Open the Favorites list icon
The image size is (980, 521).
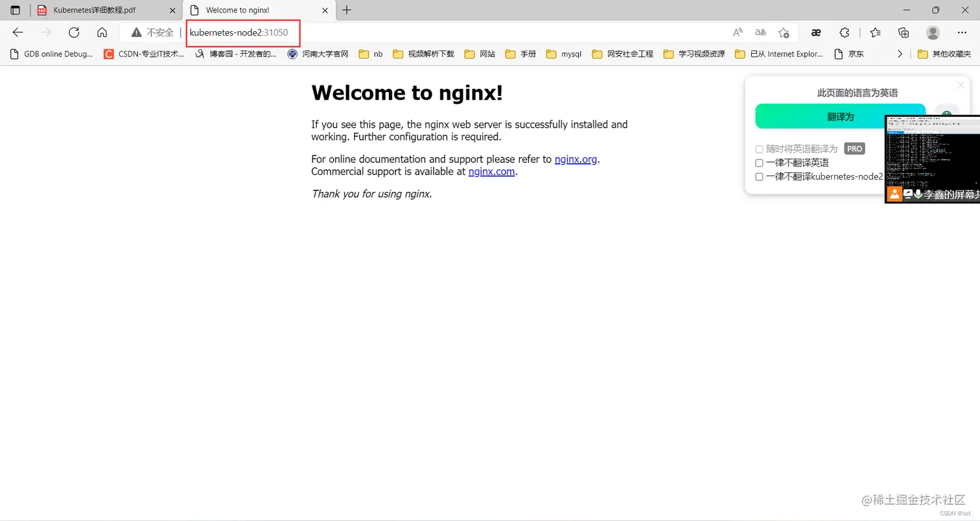click(876, 32)
